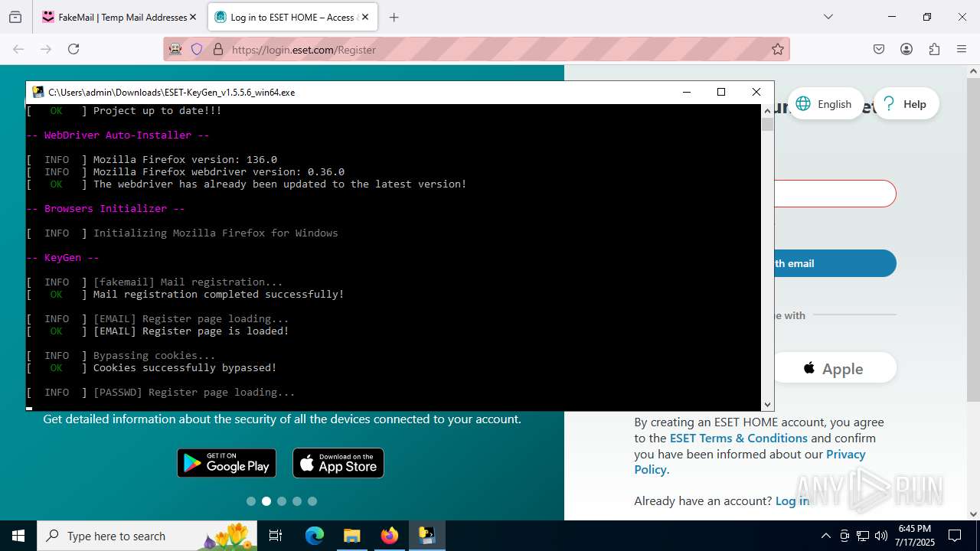
Task: Go forward to next page
Action: pyautogui.click(x=46, y=49)
